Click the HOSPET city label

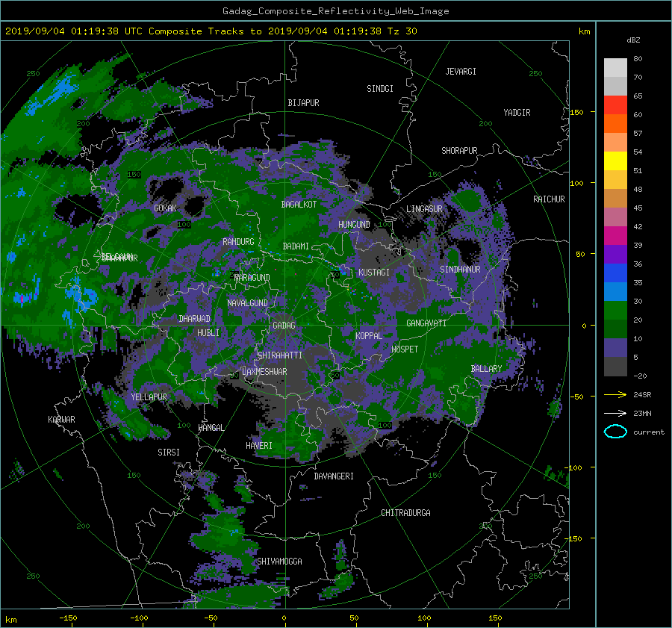coord(405,349)
